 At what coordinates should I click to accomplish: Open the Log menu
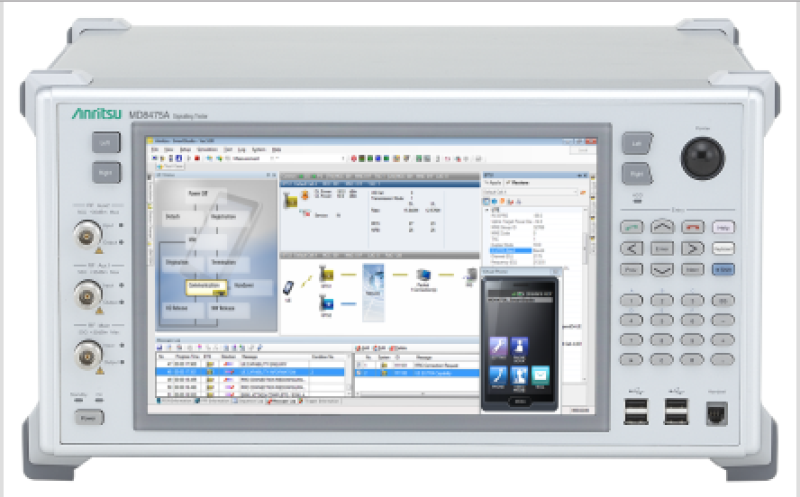[x=242, y=150]
